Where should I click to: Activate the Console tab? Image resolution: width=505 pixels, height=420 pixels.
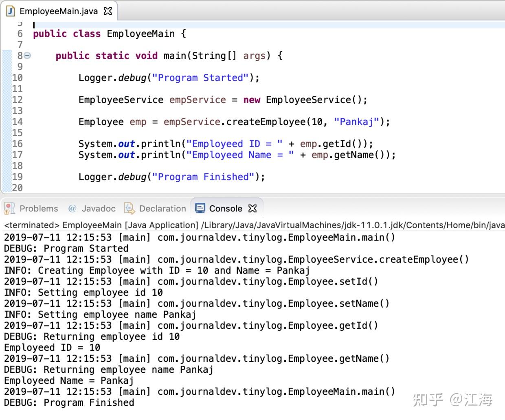tap(226, 209)
